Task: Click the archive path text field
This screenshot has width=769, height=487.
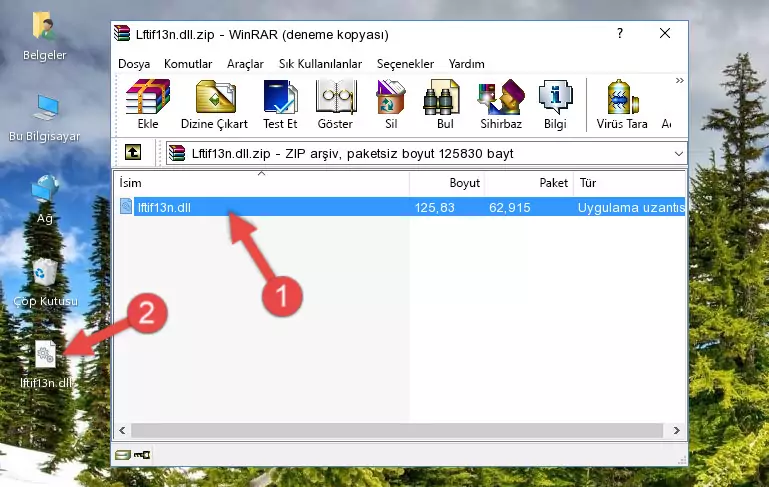Action: 426,154
